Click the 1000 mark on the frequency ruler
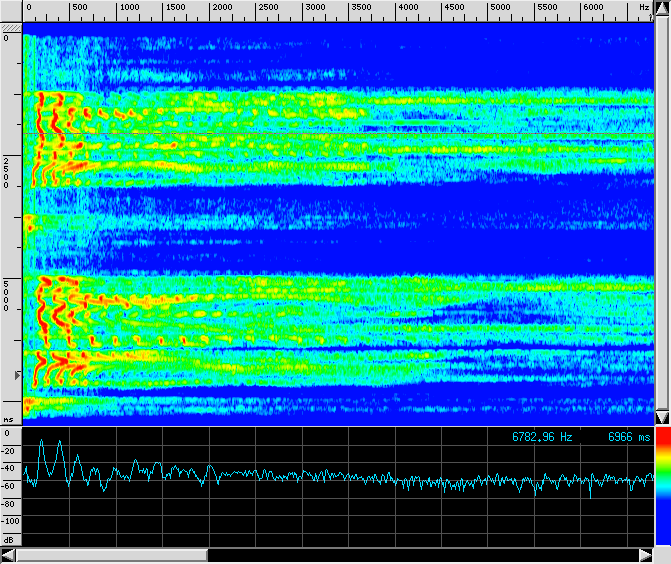671x564 pixels. (x=129, y=8)
